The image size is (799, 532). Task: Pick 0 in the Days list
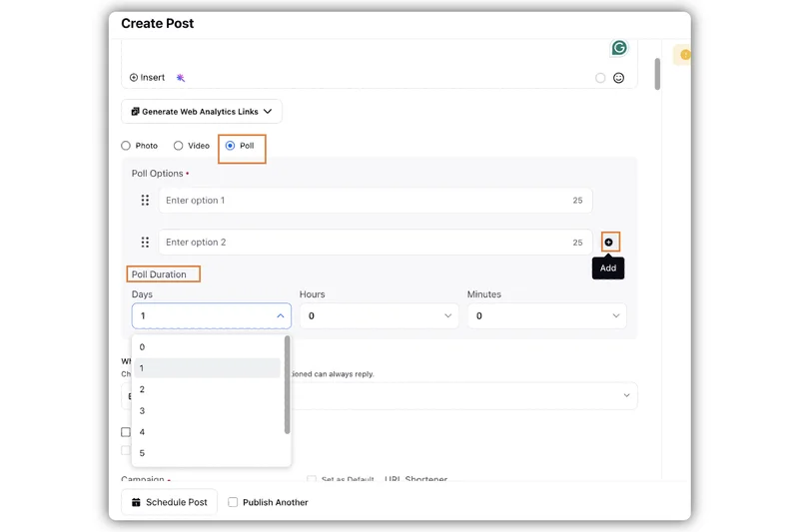[143, 347]
